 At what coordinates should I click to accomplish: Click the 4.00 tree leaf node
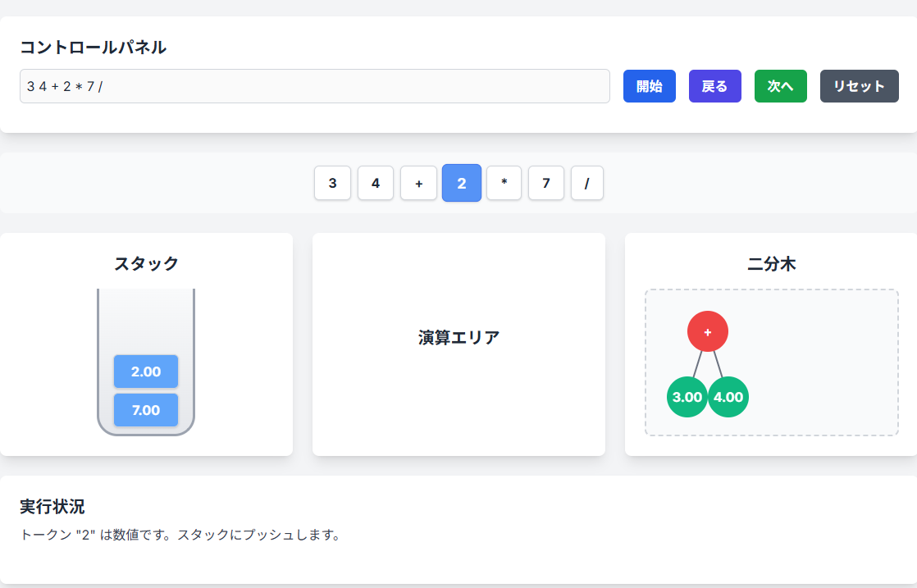pos(728,397)
